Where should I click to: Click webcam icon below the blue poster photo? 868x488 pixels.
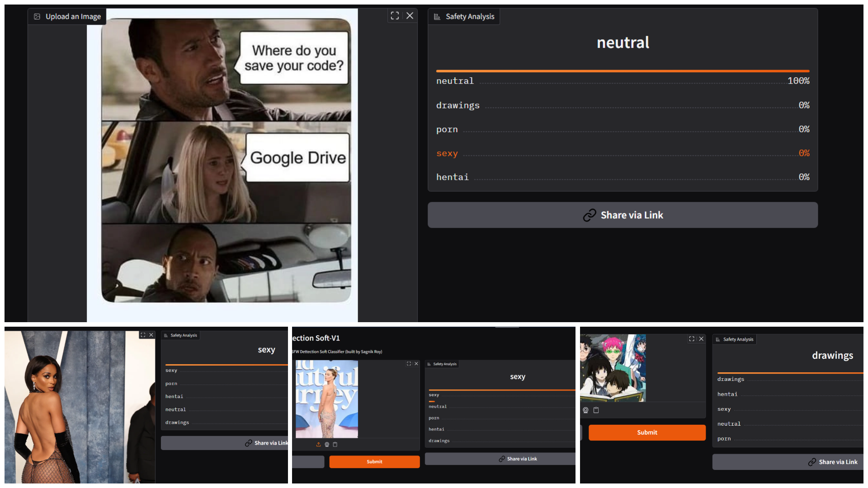click(x=327, y=445)
